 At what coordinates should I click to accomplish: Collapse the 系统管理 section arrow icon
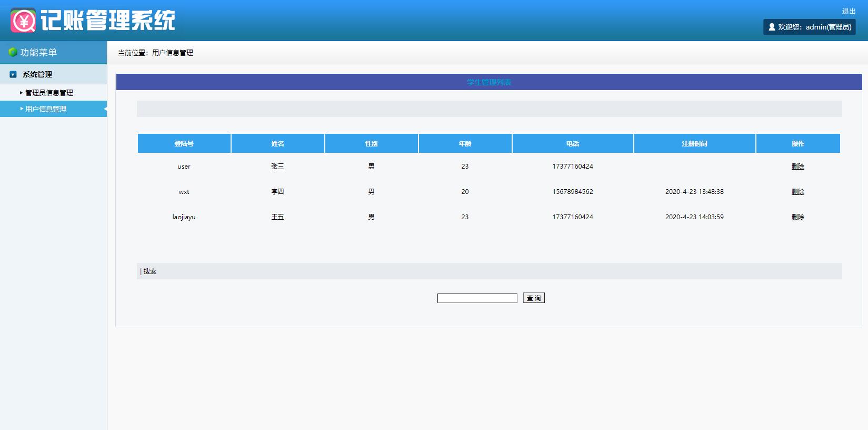13,75
